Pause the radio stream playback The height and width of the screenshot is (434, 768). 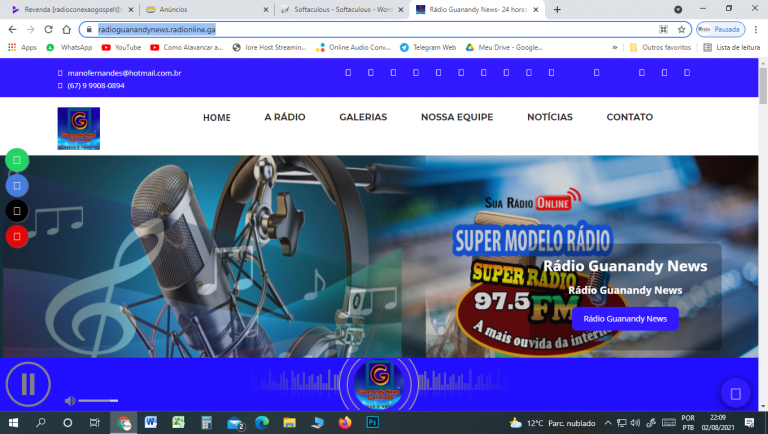(x=28, y=385)
